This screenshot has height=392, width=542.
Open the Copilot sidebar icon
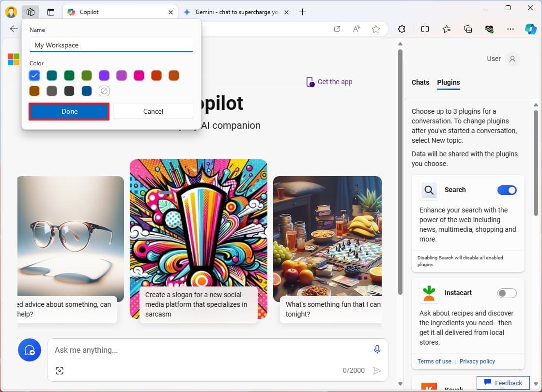point(531,29)
